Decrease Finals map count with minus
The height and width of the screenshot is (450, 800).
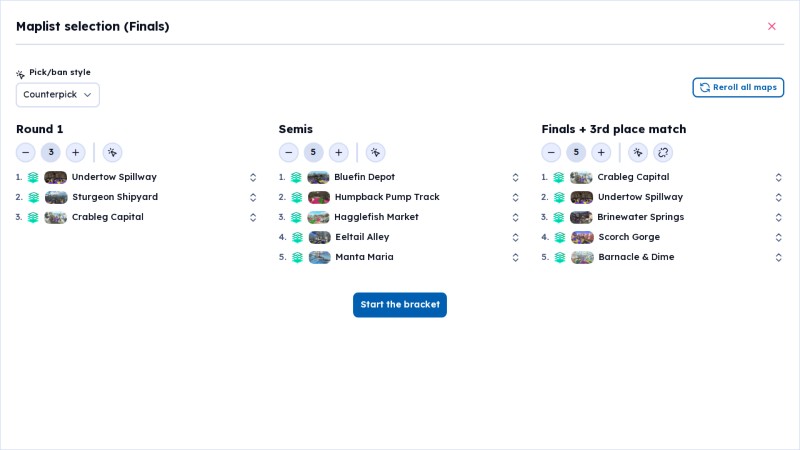[x=551, y=153]
